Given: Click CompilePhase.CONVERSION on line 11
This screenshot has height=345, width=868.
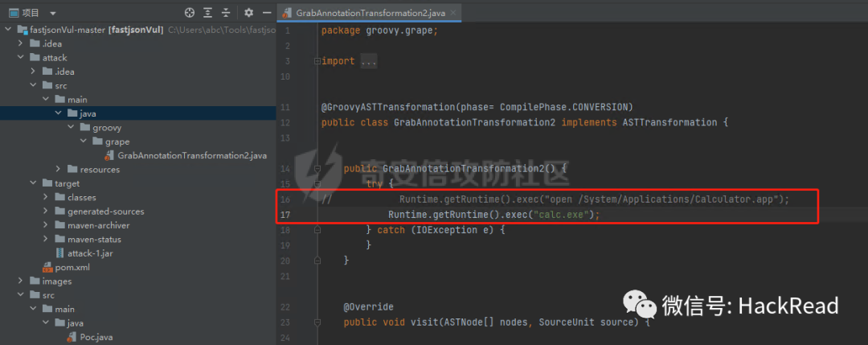Looking at the screenshot, I should [563, 106].
